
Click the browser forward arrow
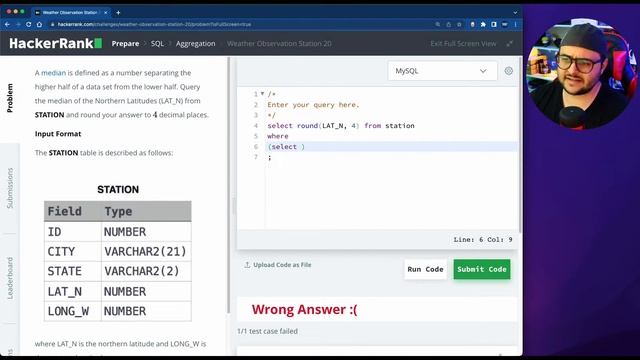pos(18,24)
